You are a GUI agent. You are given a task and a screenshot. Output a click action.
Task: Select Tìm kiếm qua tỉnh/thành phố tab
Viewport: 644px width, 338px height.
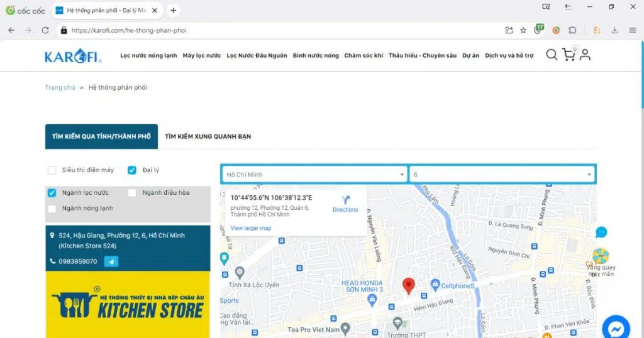pyautogui.click(x=101, y=136)
